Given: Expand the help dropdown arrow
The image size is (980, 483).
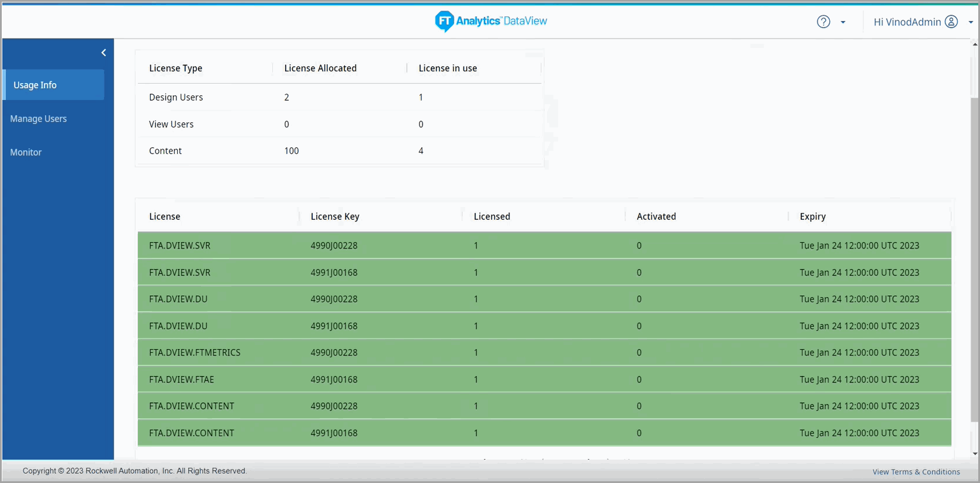Looking at the screenshot, I should pyautogui.click(x=843, y=22).
